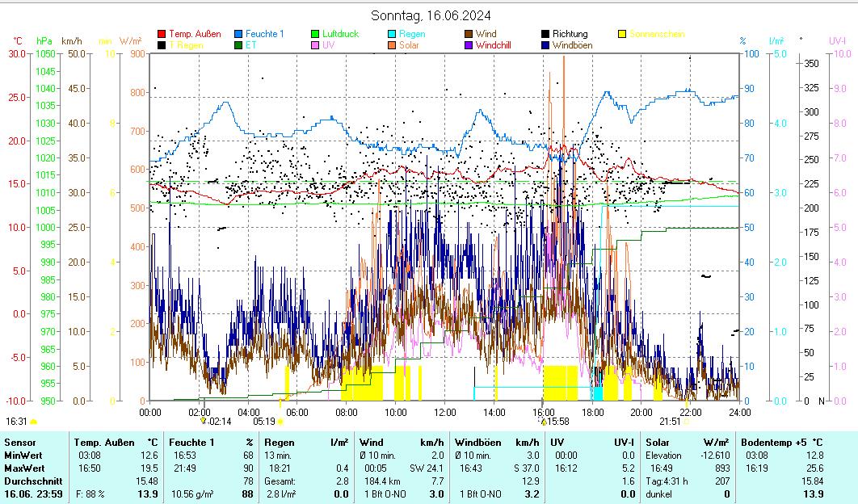Click the blue Feuchte 1 legend square
This screenshot has width=858, height=504.
tap(238, 34)
